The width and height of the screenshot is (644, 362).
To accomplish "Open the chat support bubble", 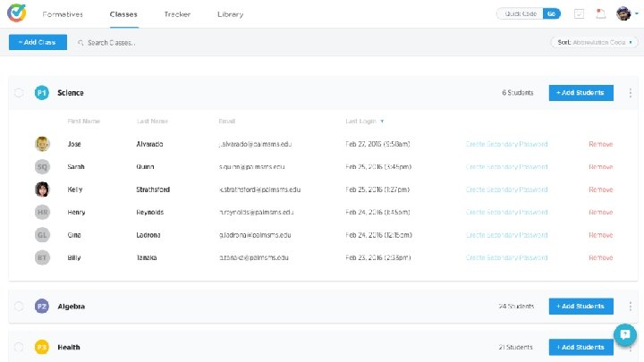I will click(625, 334).
